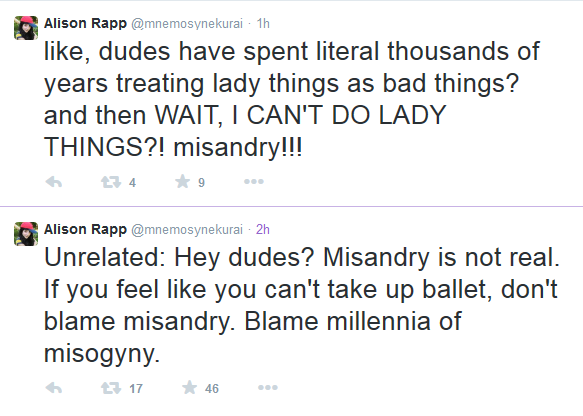The width and height of the screenshot is (583, 416).
Task: Open Alison Rapp name link in second tweet
Action: [85, 229]
